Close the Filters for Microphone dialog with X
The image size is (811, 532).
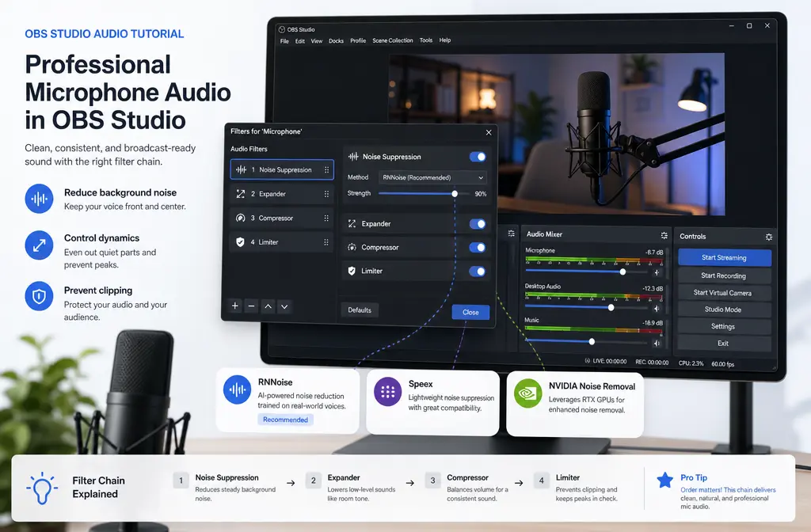(x=489, y=132)
